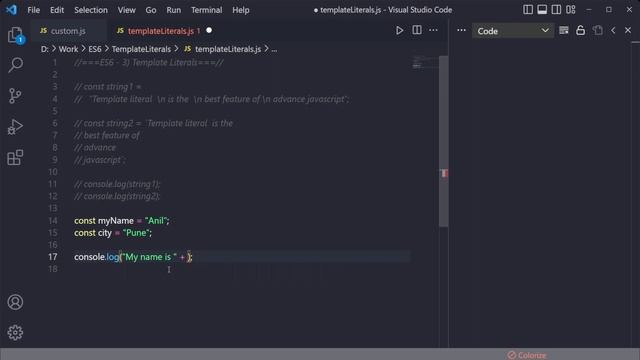Screen dimensions: 640x360
Task: Open the View menu
Action: (127, 10)
